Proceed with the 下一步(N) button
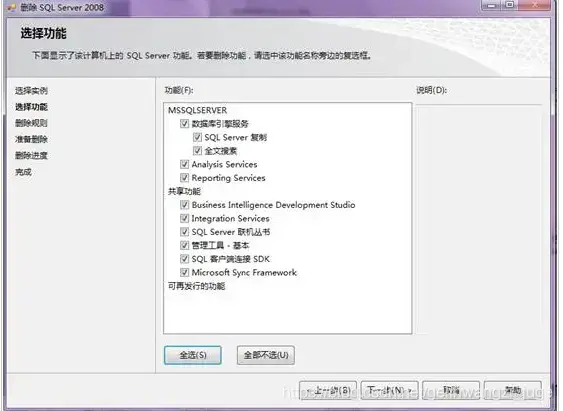 tap(390, 390)
